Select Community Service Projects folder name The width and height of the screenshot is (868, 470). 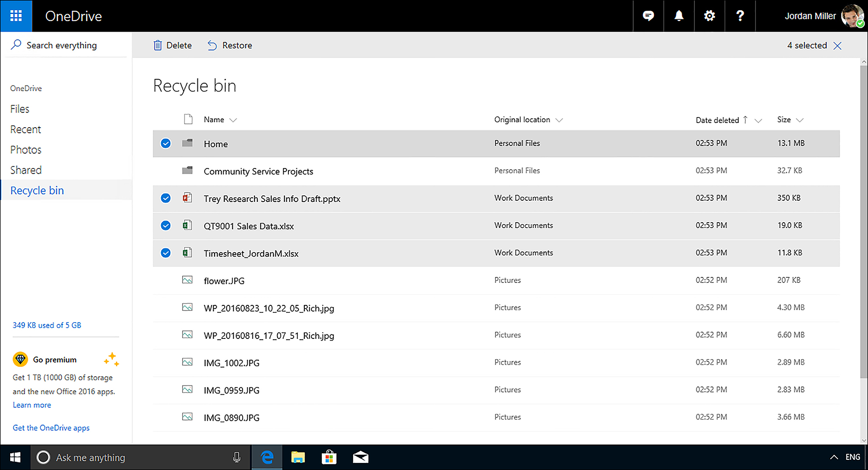point(259,171)
